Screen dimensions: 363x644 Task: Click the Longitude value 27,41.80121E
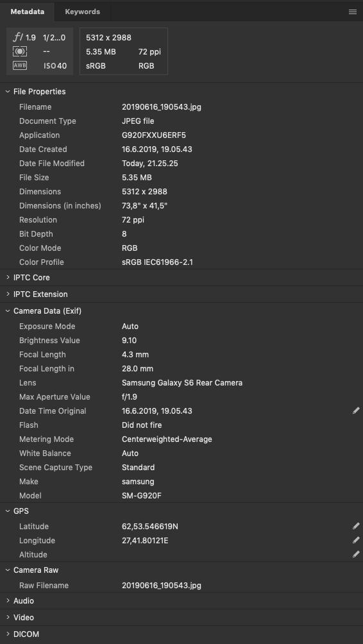click(145, 541)
